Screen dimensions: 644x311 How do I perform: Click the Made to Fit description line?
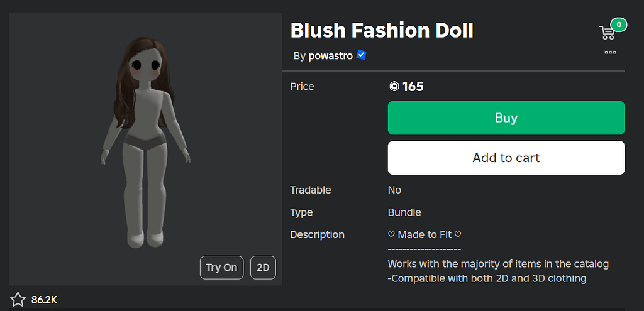click(x=425, y=234)
